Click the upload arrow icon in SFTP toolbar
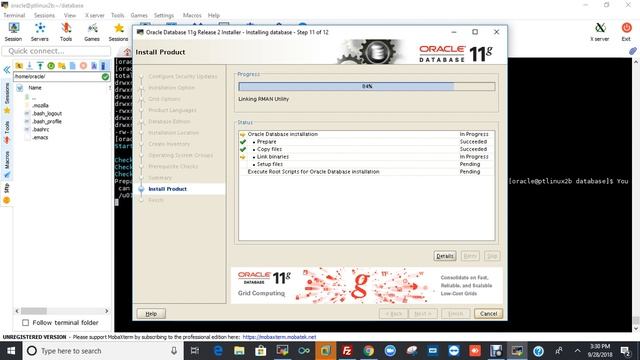This screenshot has height=360, width=640. [x=40, y=65]
